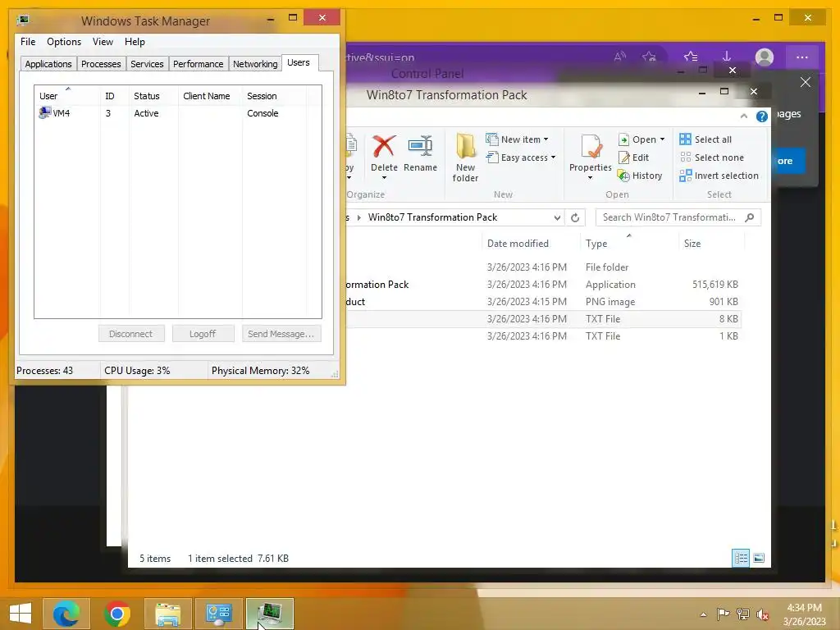Open the Open button in the ribbon
840x630 pixels.
coord(641,139)
